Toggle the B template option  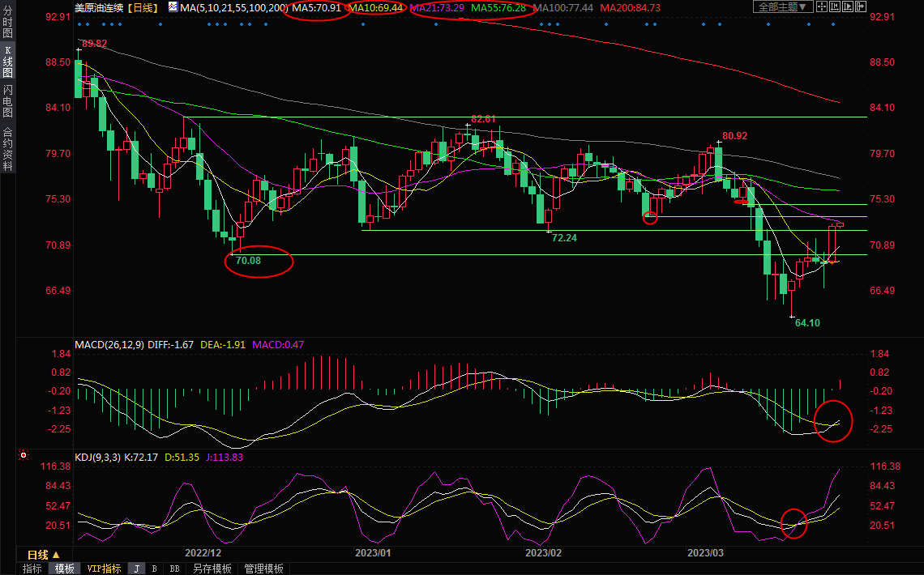(154, 569)
